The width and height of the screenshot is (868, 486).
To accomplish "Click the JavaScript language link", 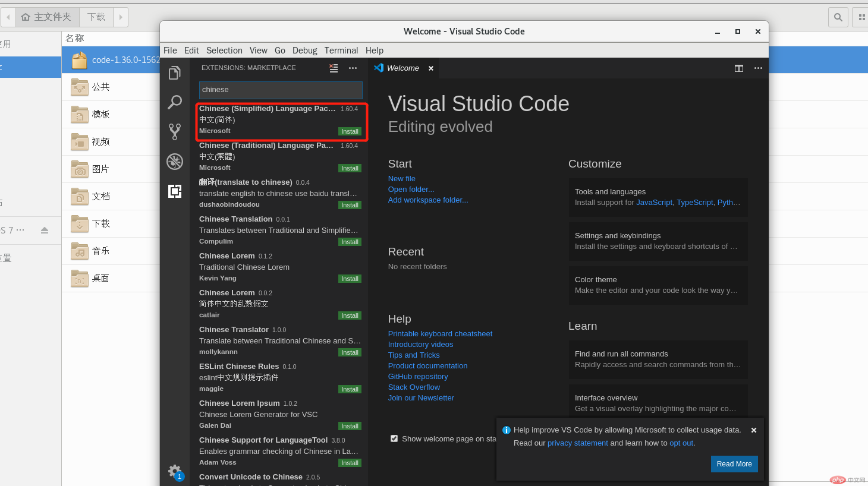I will coord(655,203).
